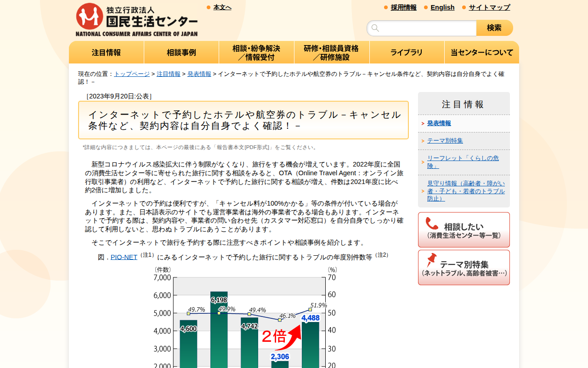Click the phone icon on 相談したい banner
The image size is (588, 368).
[x=432, y=224]
